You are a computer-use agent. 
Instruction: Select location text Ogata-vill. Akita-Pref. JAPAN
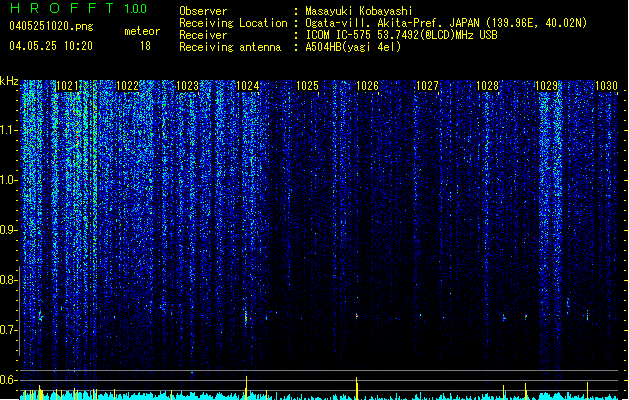[x=392, y=23]
